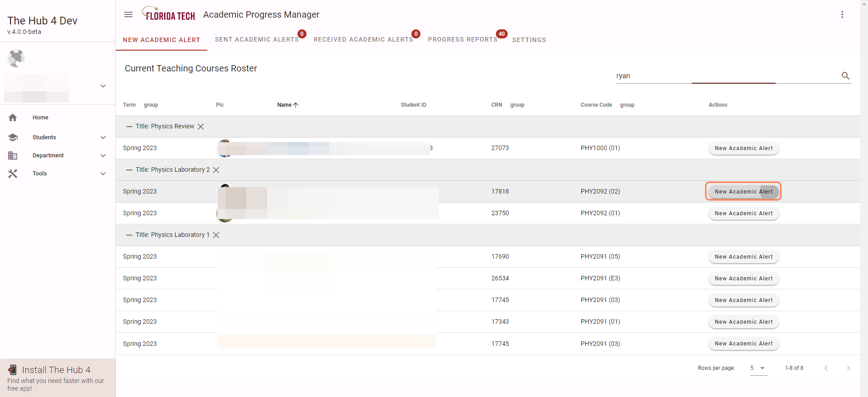This screenshot has width=868, height=397.
Task: Click the Tools wrench icon
Action: point(13,174)
